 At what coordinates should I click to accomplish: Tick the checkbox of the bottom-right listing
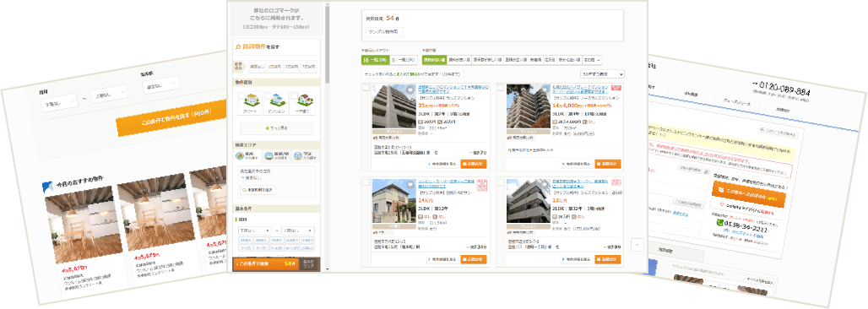[x=501, y=182]
